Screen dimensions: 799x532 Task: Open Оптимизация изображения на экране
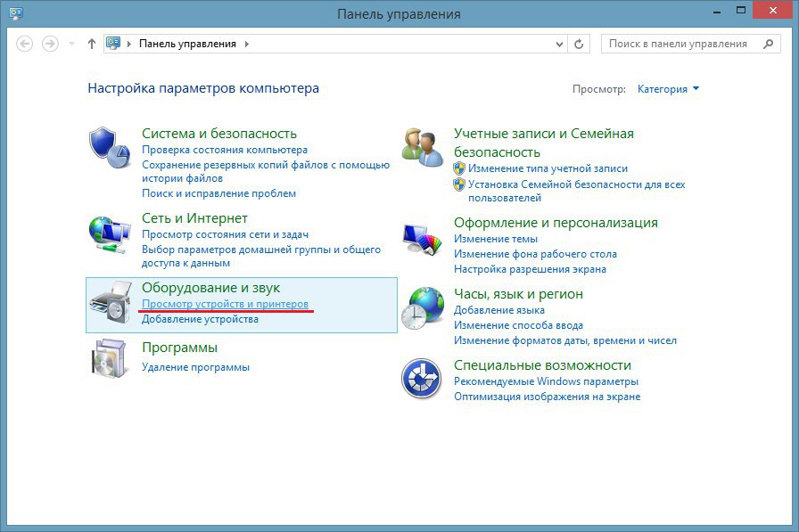click(547, 397)
